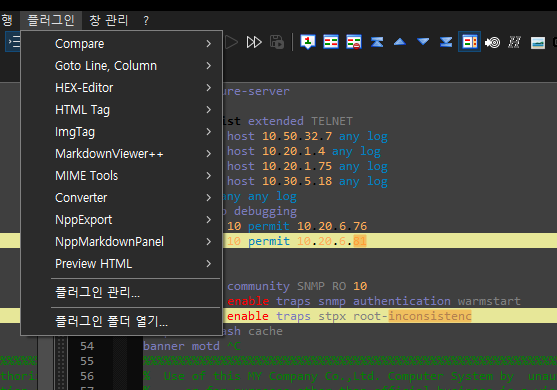Open NppMarkdownPanel menu entry

121,242
